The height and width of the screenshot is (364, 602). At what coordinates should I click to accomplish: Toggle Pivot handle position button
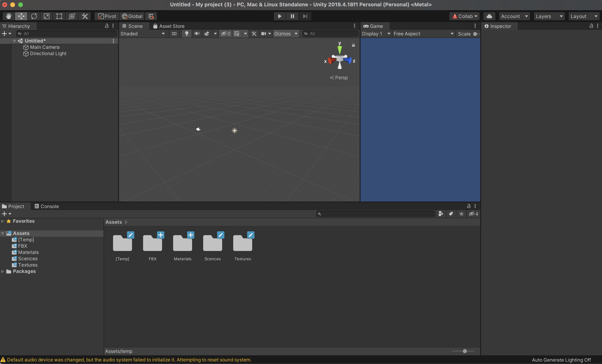(107, 16)
